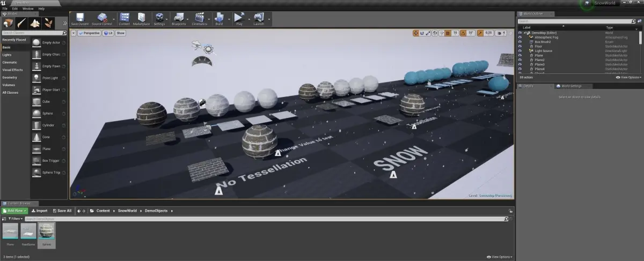
Task: Hide Box Brush2 using its eye icon
Action: tap(519, 42)
